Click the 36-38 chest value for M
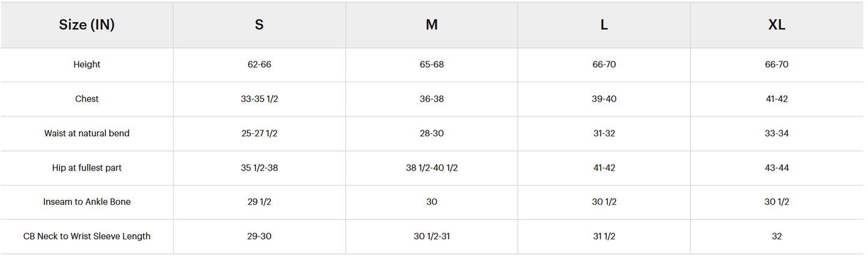 pyautogui.click(x=432, y=99)
